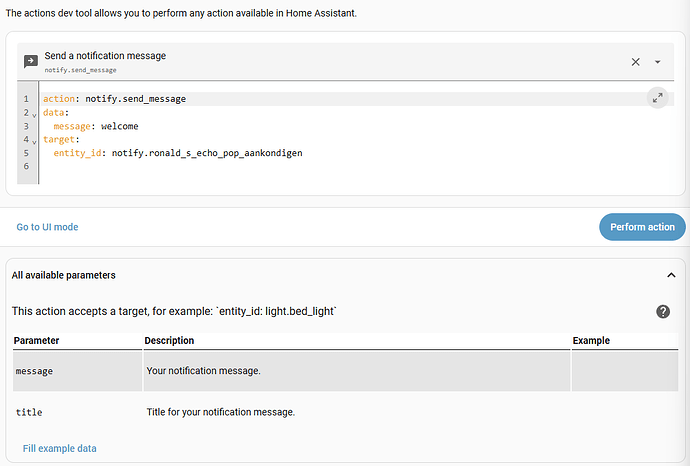Collapse the "target" block fold arrow
Screen dimensions: 690x466
35,141
